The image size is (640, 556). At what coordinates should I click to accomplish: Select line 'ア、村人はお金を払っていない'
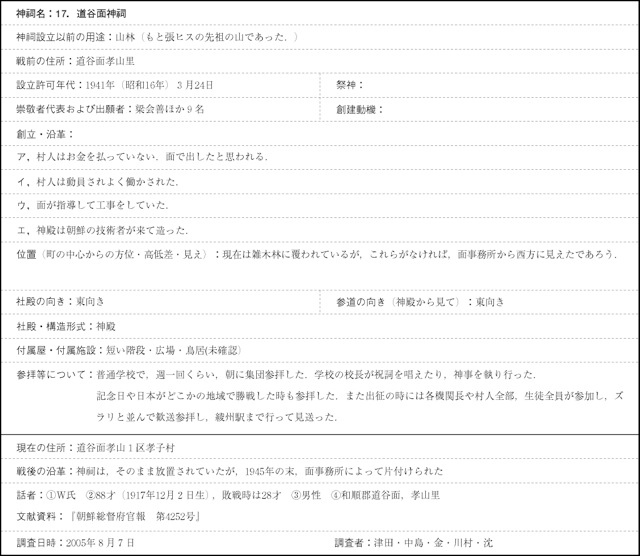pos(142,157)
